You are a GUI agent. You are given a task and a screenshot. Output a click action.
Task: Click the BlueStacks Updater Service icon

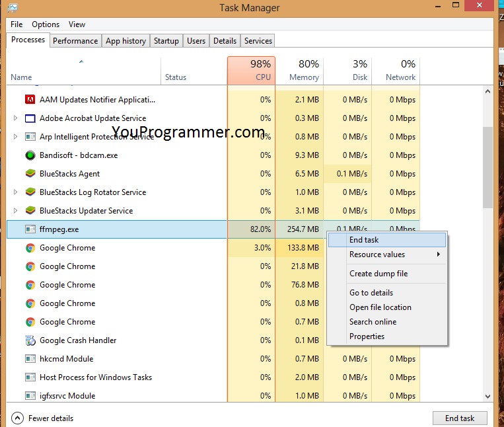[x=30, y=211]
